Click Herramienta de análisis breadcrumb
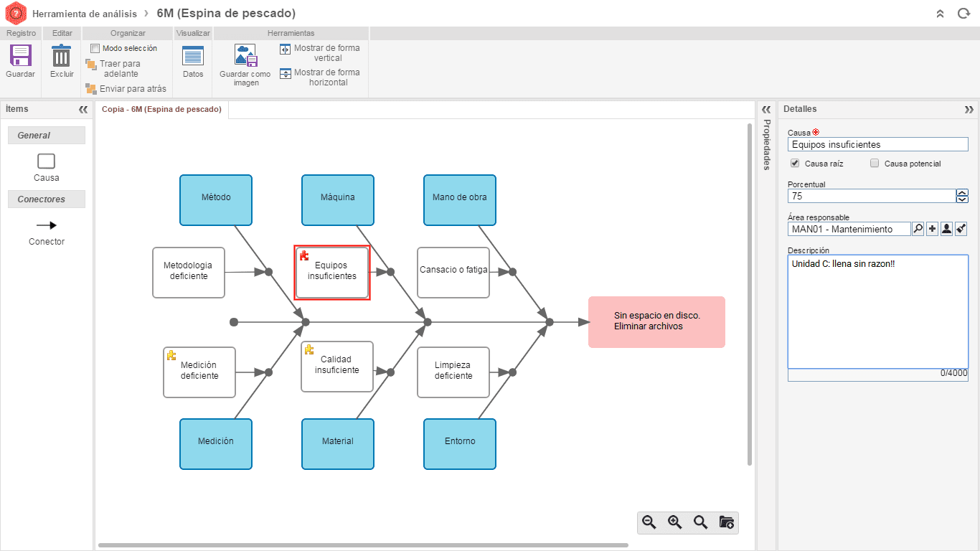Image resolution: width=980 pixels, height=551 pixels. pos(85,14)
